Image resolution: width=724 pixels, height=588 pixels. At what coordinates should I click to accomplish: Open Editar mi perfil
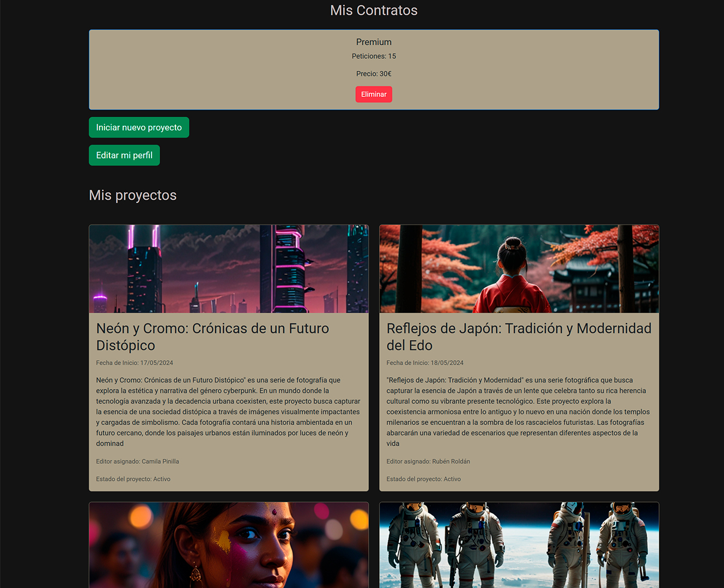pos(124,155)
